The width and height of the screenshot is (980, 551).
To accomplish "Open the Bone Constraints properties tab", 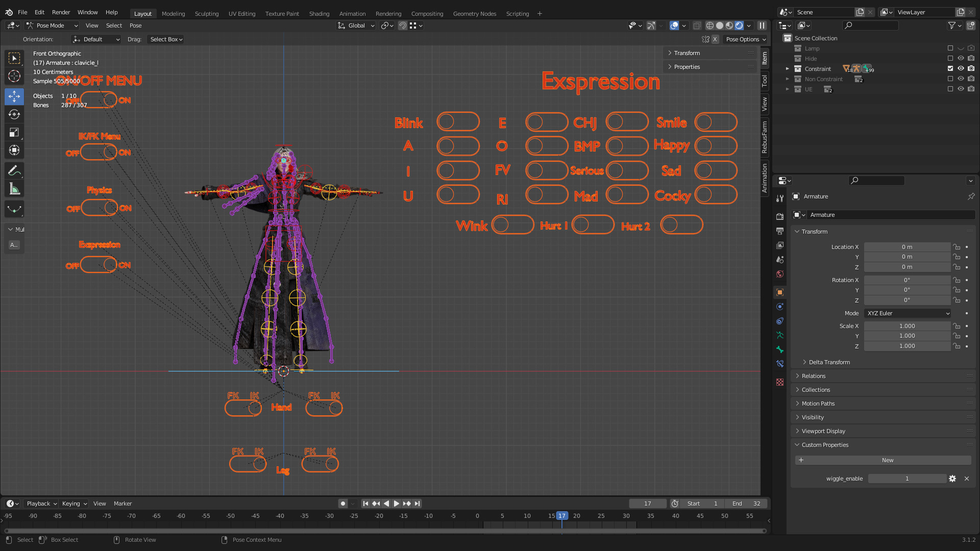I will (x=780, y=364).
